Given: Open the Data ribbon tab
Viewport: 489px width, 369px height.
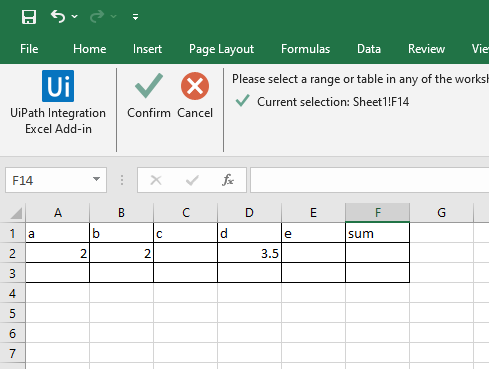Looking at the screenshot, I should [x=369, y=49].
